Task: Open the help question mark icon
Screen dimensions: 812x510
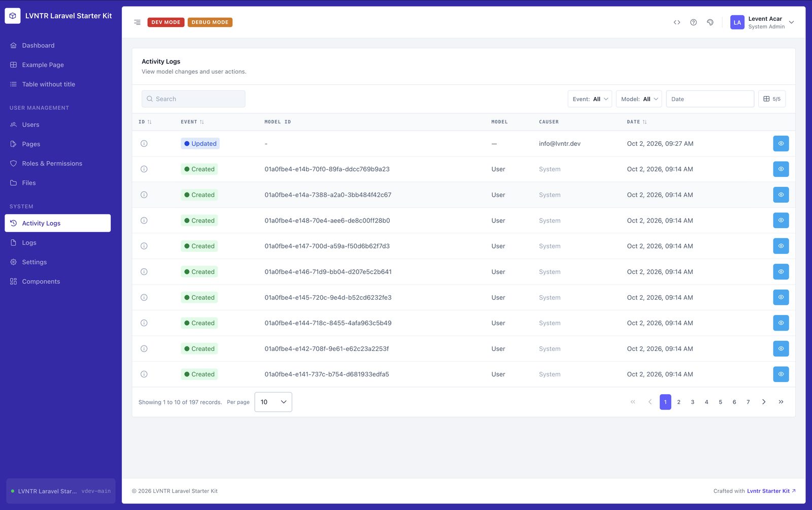Action: [x=693, y=22]
